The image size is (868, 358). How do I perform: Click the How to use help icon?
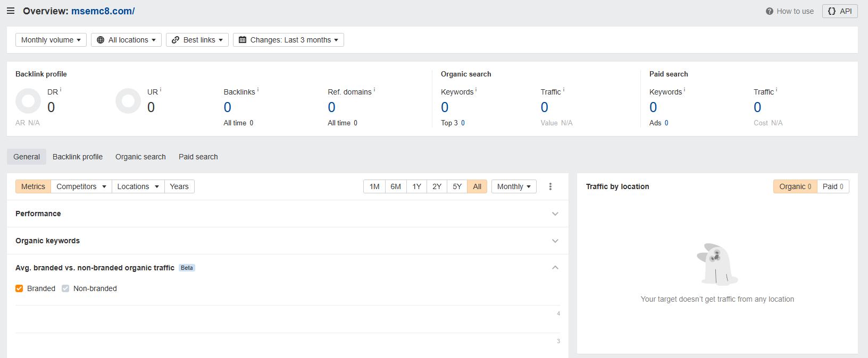tap(769, 11)
